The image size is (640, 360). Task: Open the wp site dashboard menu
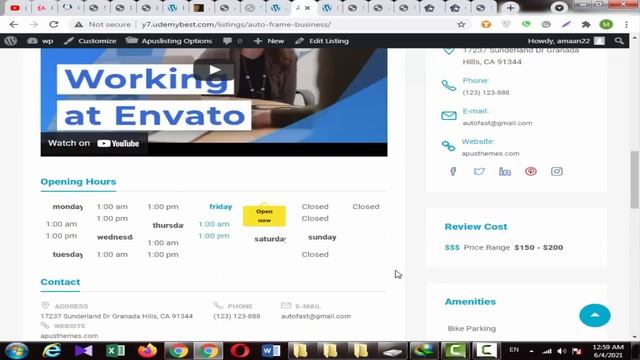tap(40, 41)
